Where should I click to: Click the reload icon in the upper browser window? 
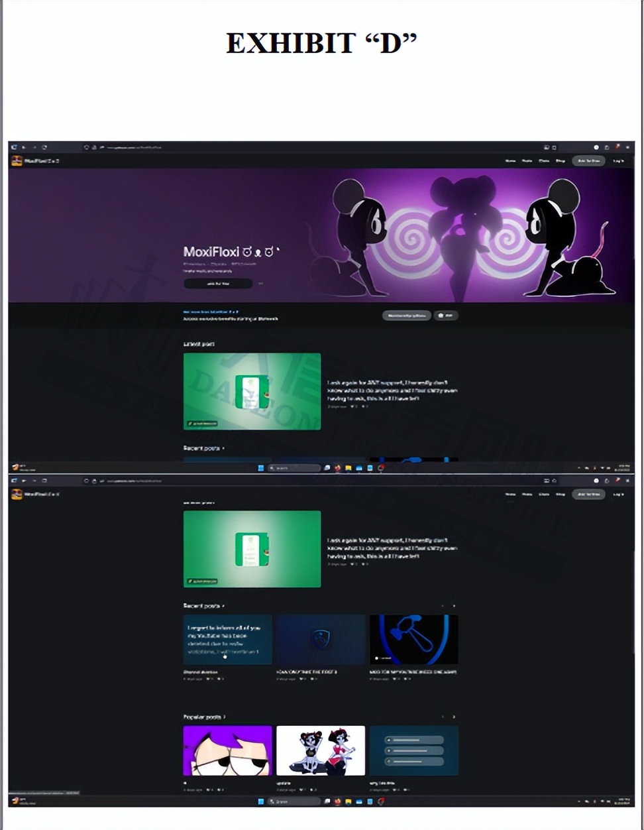(44, 147)
